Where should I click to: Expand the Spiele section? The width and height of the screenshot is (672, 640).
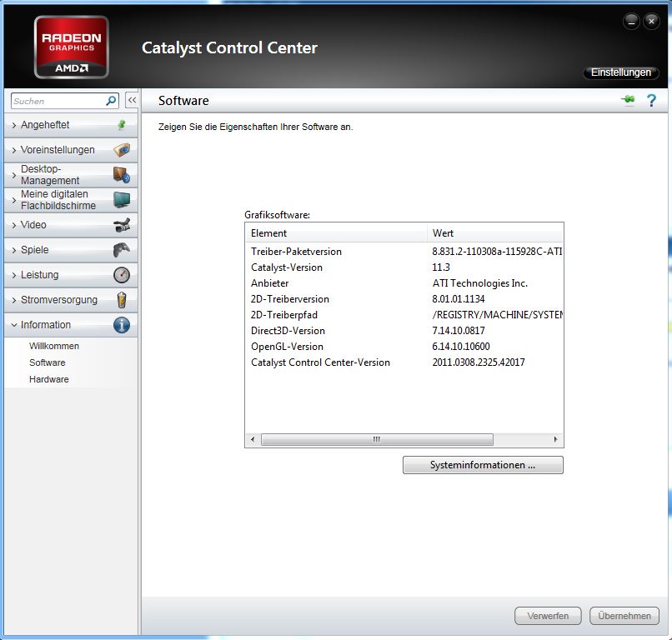click(x=71, y=250)
